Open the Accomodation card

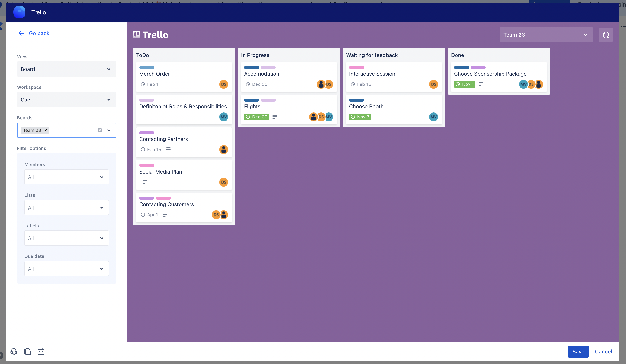click(x=289, y=77)
